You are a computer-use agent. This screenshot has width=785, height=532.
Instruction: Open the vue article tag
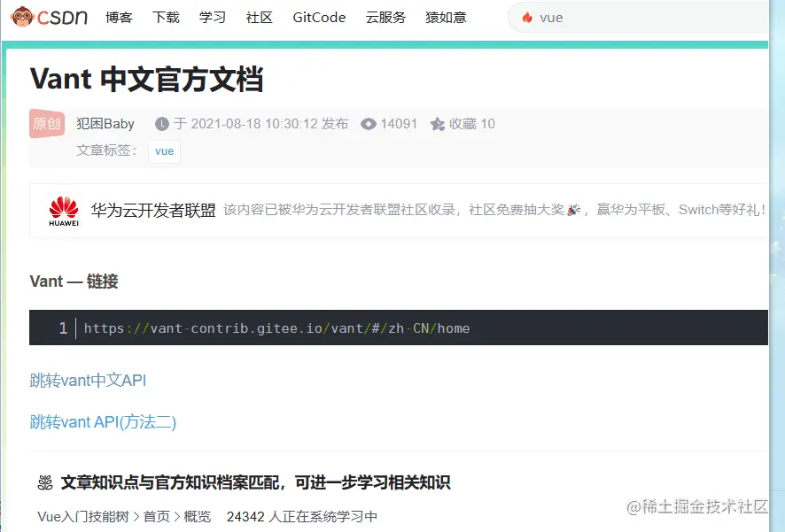[x=164, y=151]
